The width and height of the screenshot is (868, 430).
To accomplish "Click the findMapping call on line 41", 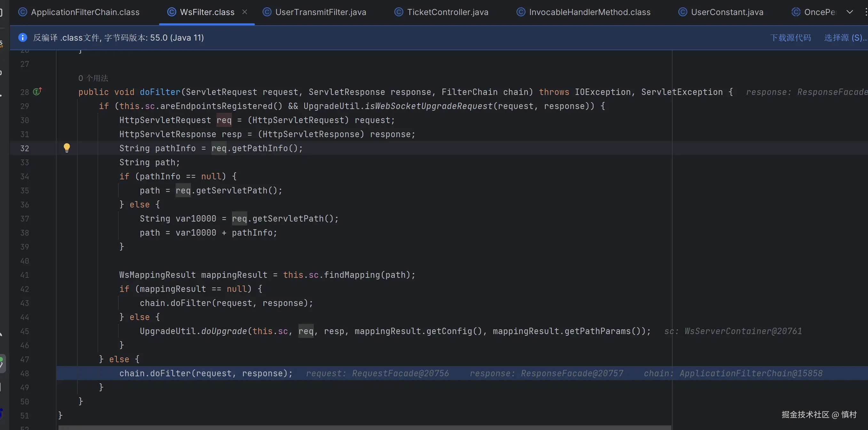I will click(x=351, y=275).
